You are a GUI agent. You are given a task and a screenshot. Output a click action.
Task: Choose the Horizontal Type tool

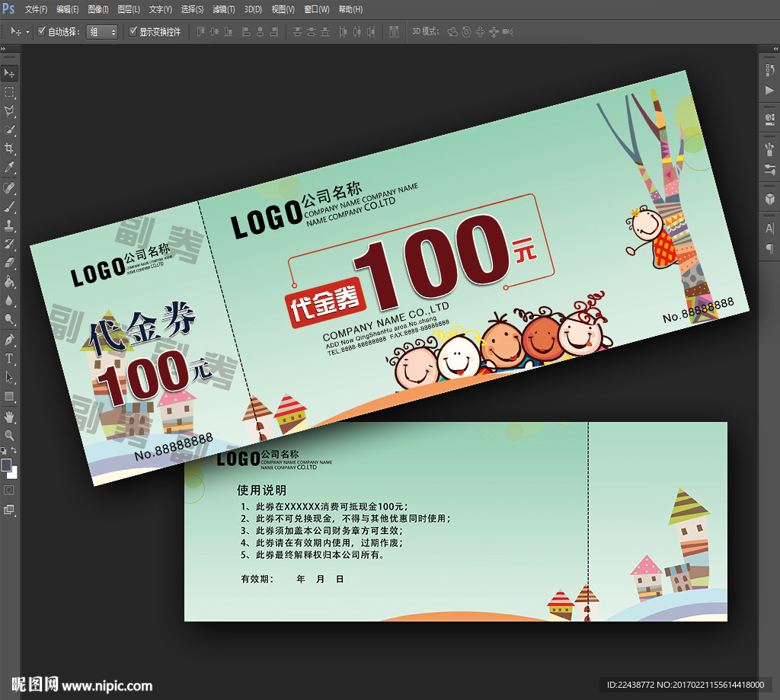(x=10, y=358)
